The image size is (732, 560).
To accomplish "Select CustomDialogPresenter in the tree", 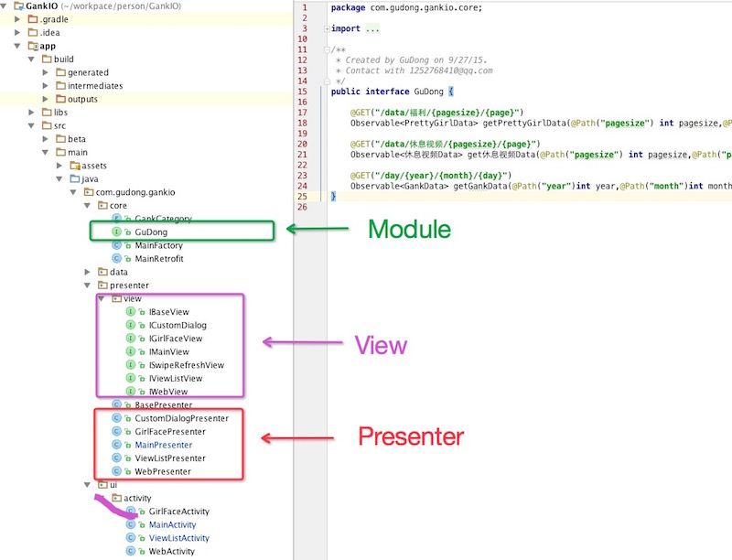I will click(181, 418).
